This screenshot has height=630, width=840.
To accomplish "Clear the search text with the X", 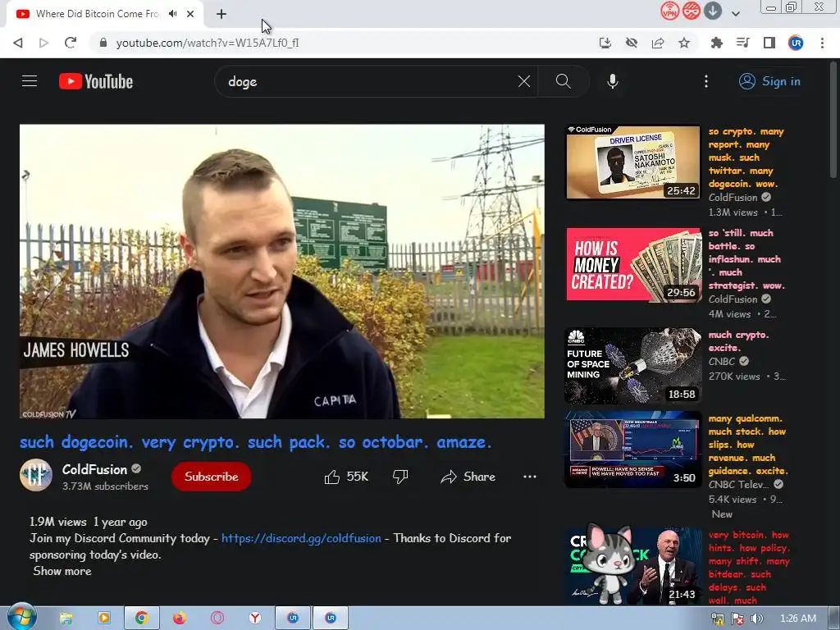I will (x=524, y=81).
